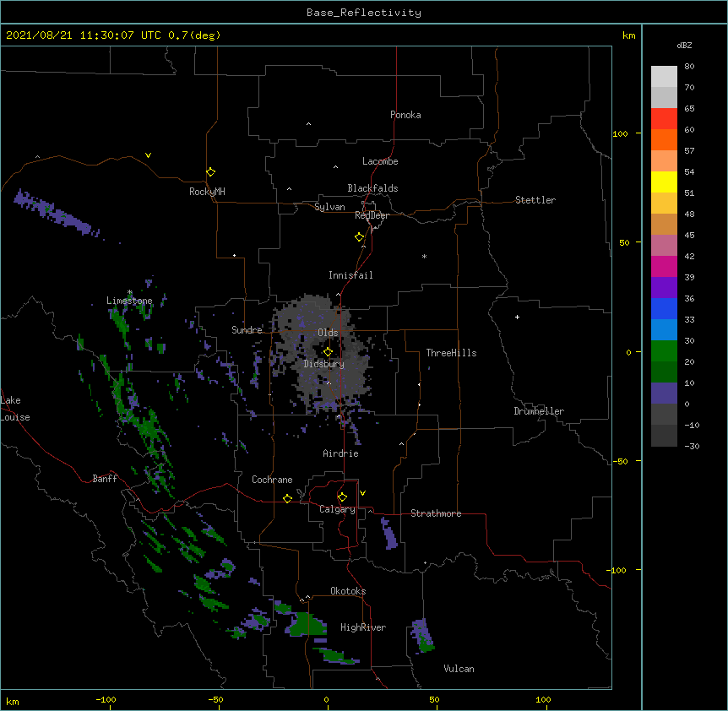Click the white asterisk marker east of Innisfail
The image size is (728, 711).
point(424,256)
